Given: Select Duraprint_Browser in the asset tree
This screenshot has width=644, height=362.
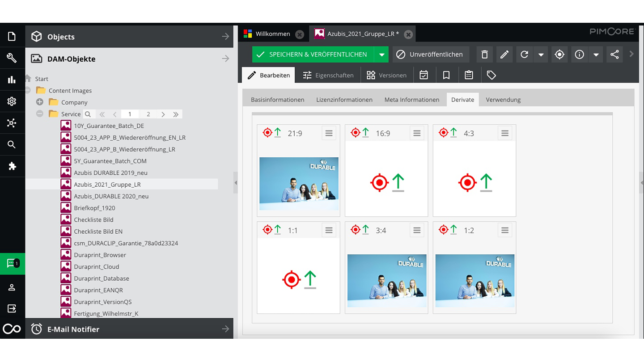Looking at the screenshot, I should point(100,255).
